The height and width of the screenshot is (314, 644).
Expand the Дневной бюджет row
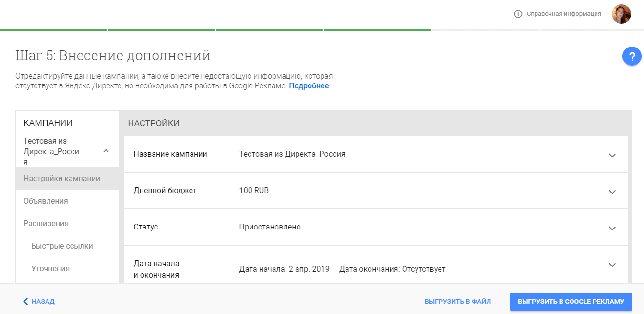pos(612,191)
